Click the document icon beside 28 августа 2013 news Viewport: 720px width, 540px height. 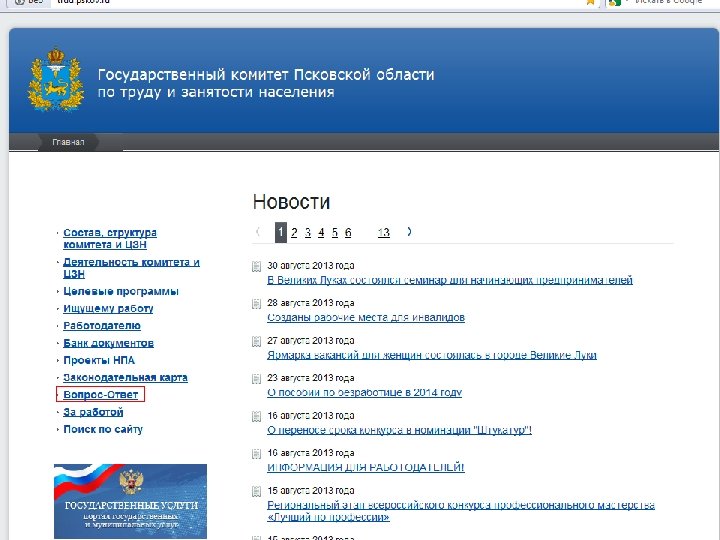pos(256,304)
